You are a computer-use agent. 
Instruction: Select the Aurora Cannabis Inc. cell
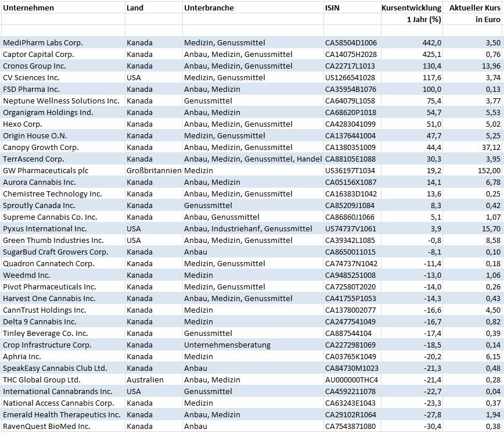[63, 182]
